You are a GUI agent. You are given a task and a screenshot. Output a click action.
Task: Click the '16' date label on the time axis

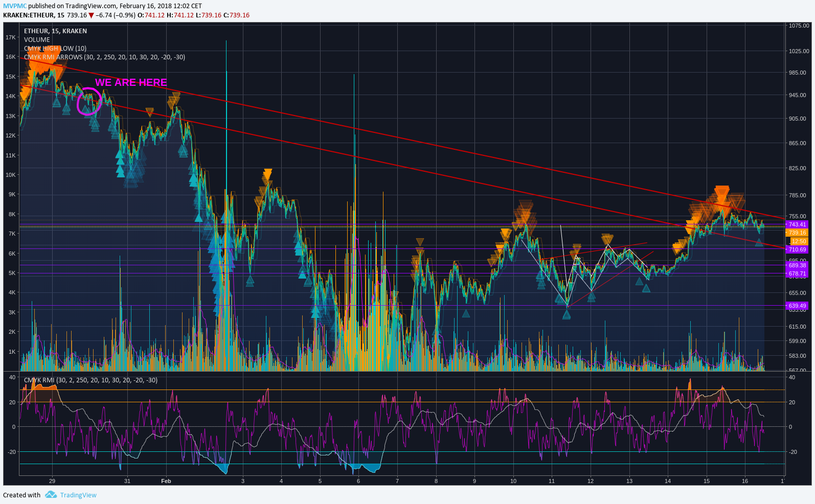[x=745, y=481]
